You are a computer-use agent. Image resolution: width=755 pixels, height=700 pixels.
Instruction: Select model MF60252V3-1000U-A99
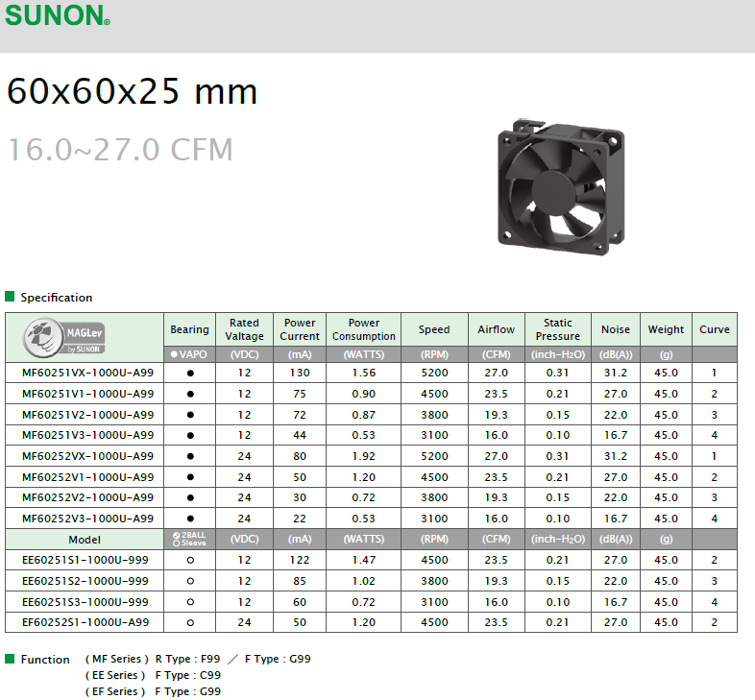click(88, 519)
